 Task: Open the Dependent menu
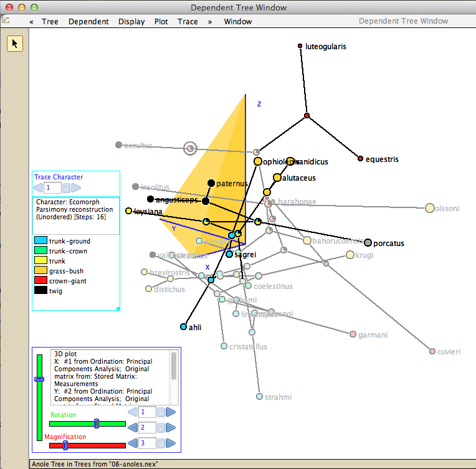point(88,21)
